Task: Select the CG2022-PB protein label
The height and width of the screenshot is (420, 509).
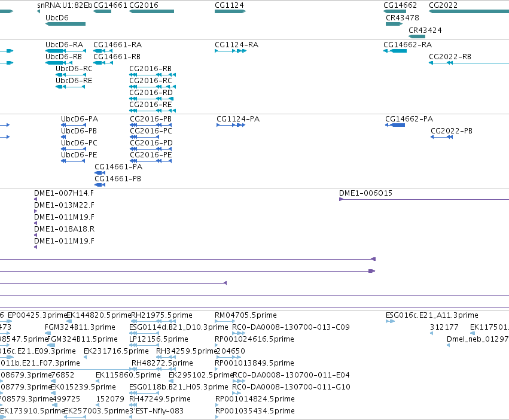Action: pyautogui.click(x=452, y=131)
